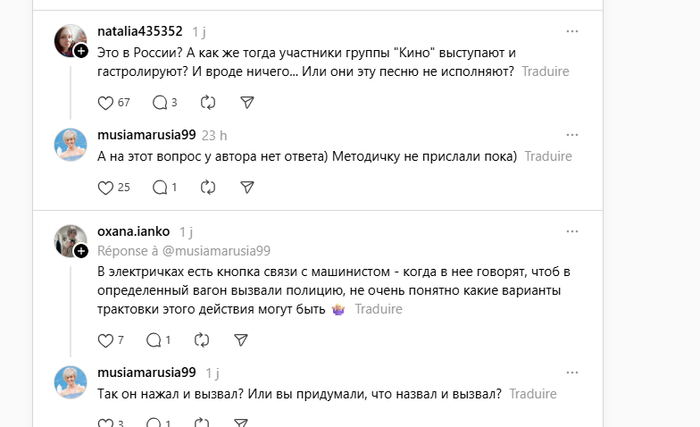
Task: Open oxana.ianko's profile from username
Action: (134, 231)
